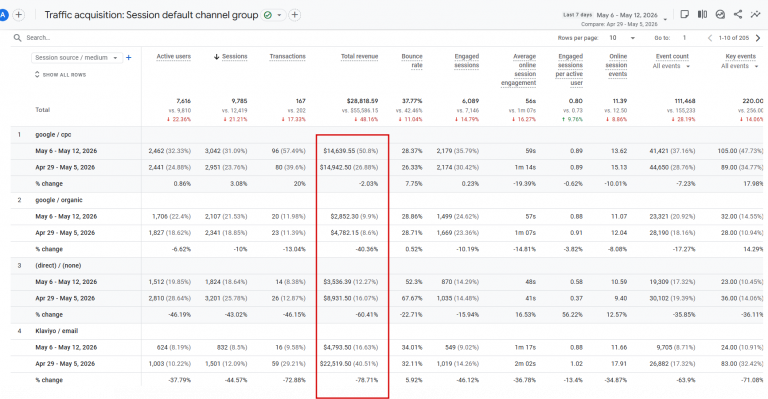Open the Key events 'All events' dropdown
The height and width of the screenshot is (399, 768).
(x=739, y=66)
